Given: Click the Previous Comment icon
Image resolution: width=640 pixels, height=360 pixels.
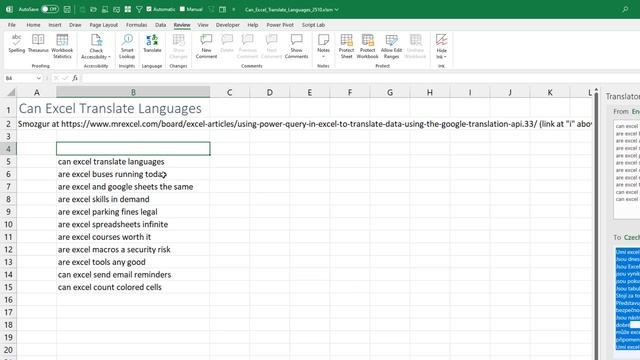Looking at the screenshot, I should coord(247,40).
